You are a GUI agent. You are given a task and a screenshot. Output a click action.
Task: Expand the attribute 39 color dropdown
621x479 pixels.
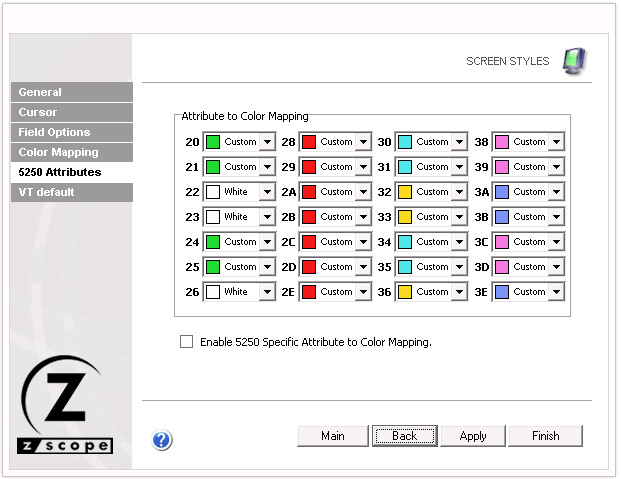[556, 166]
